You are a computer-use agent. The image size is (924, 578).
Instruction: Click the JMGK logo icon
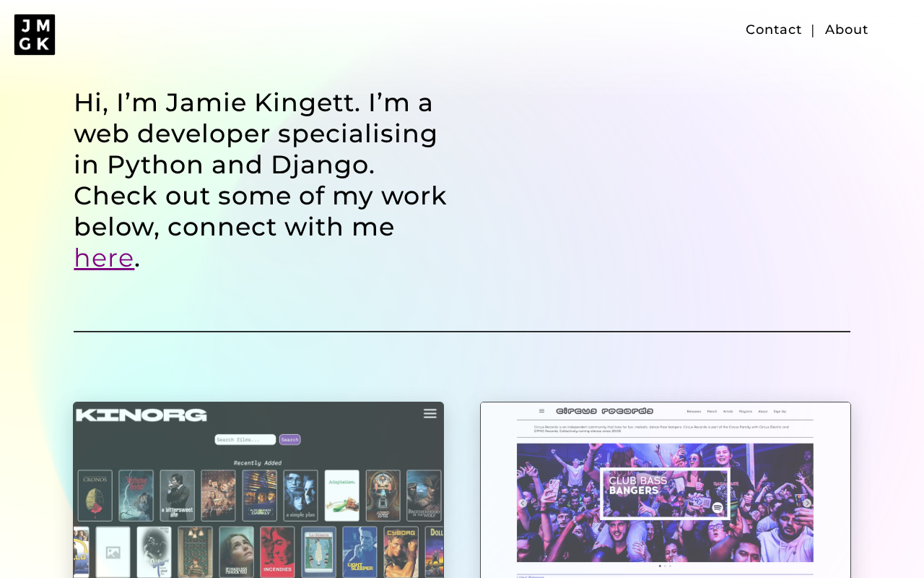click(x=35, y=35)
